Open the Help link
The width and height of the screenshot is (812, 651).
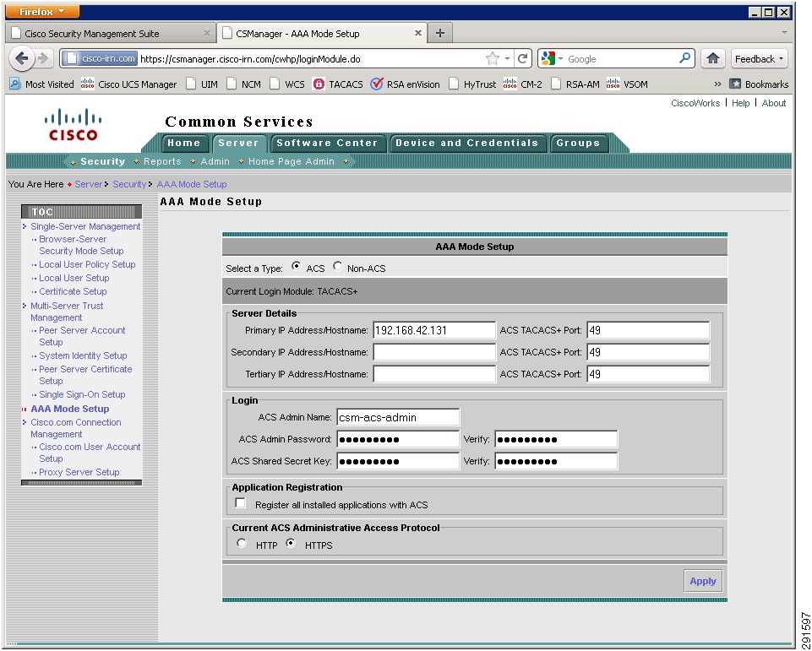740,103
